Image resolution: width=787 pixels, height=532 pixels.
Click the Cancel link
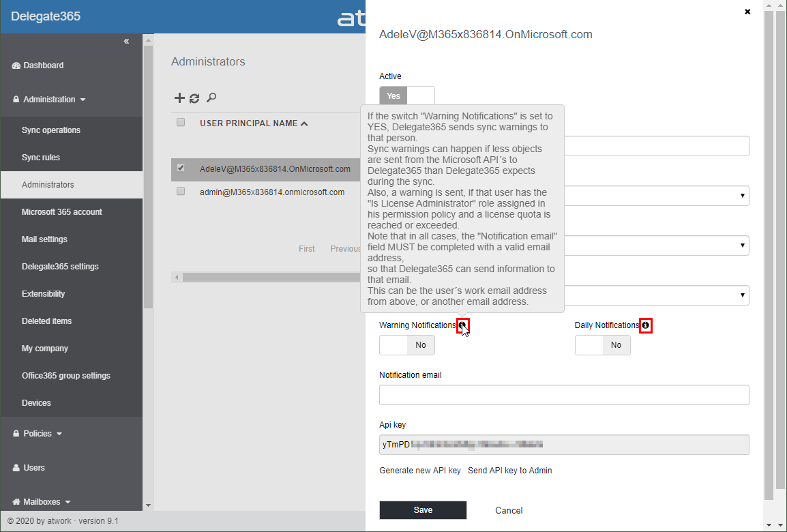509,510
